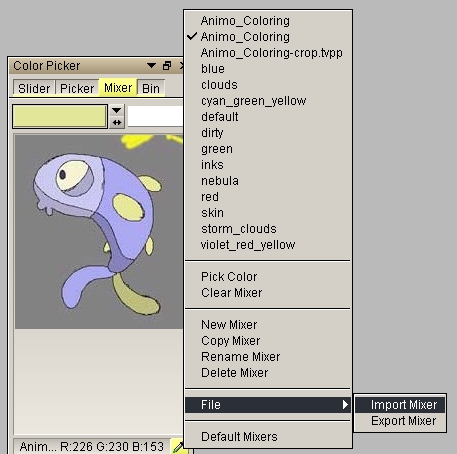The height and width of the screenshot is (454, 457).
Task: Select Default Mixers option
Action: pos(268,437)
